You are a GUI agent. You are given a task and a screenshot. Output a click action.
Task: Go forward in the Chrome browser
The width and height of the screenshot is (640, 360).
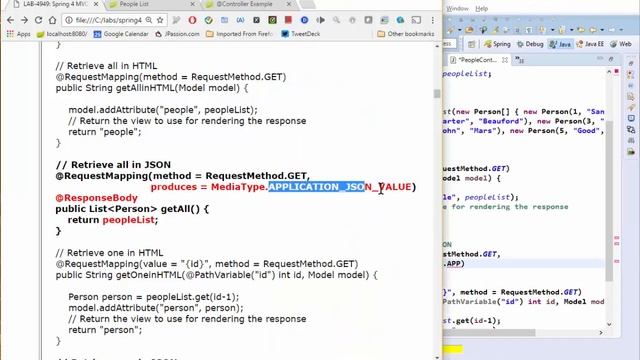[24, 20]
